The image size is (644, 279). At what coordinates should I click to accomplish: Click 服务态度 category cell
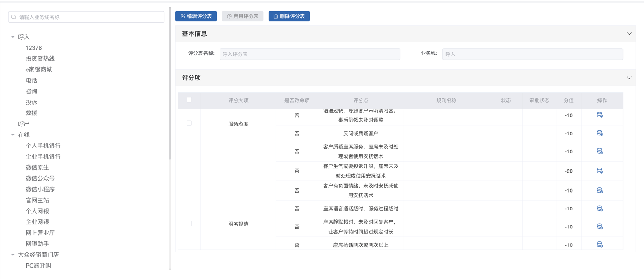pos(238,124)
